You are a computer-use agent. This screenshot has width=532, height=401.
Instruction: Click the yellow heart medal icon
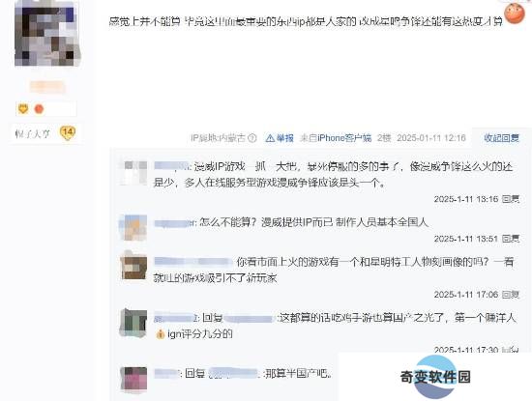pyautogui.click(x=23, y=109)
